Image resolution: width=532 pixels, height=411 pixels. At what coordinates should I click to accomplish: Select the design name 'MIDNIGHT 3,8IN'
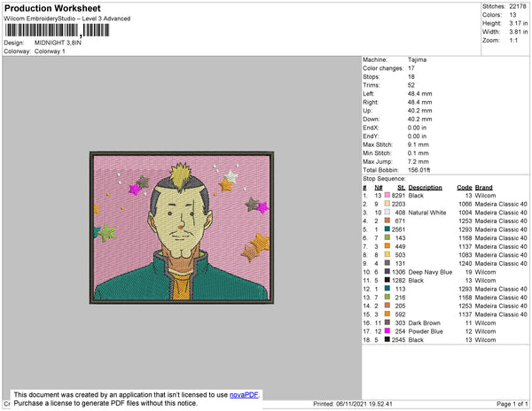58,43
